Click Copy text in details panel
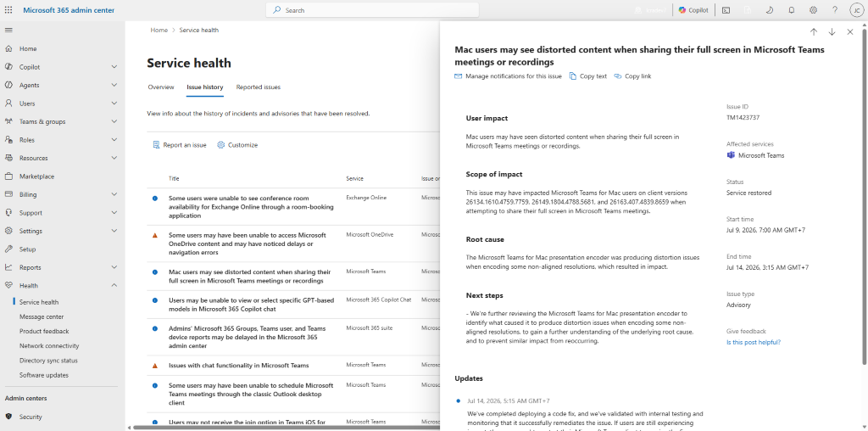868x431 pixels. (588, 76)
